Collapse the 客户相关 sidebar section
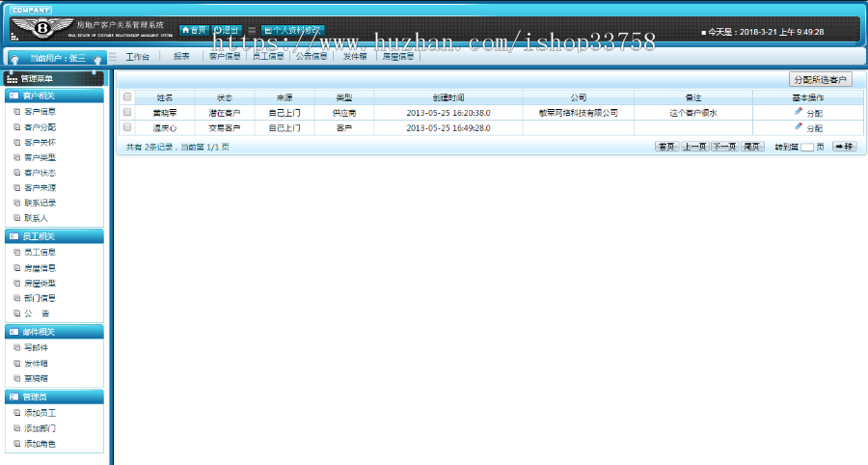 coord(54,96)
